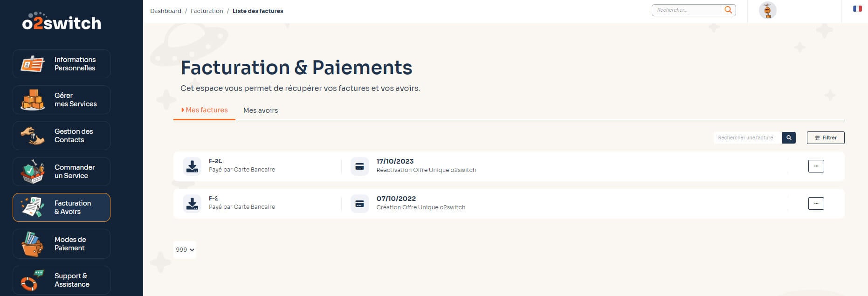Select Informations Personnelles menu label
The height and width of the screenshot is (296, 868).
[75, 64]
